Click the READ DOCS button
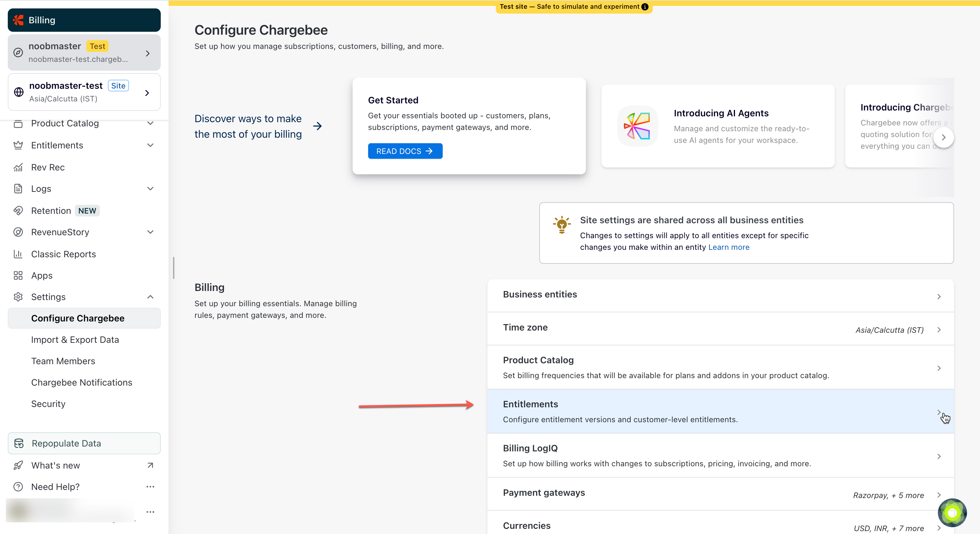 (405, 151)
